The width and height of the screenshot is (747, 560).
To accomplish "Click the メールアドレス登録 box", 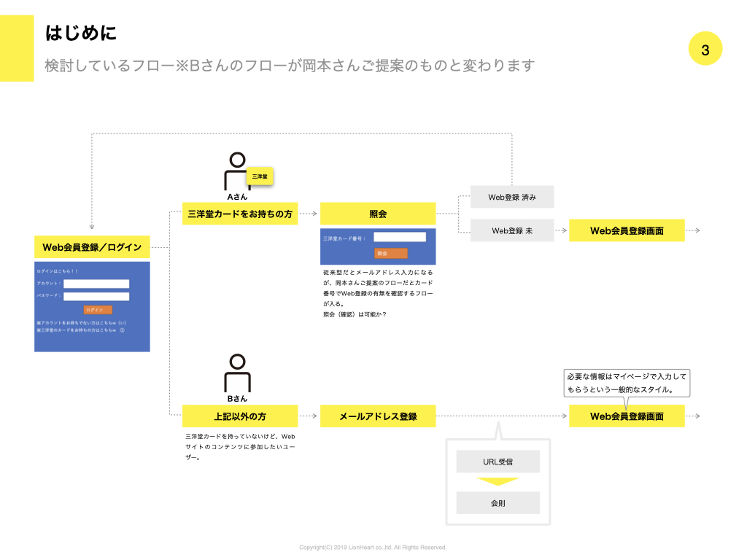I will [378, 416].
